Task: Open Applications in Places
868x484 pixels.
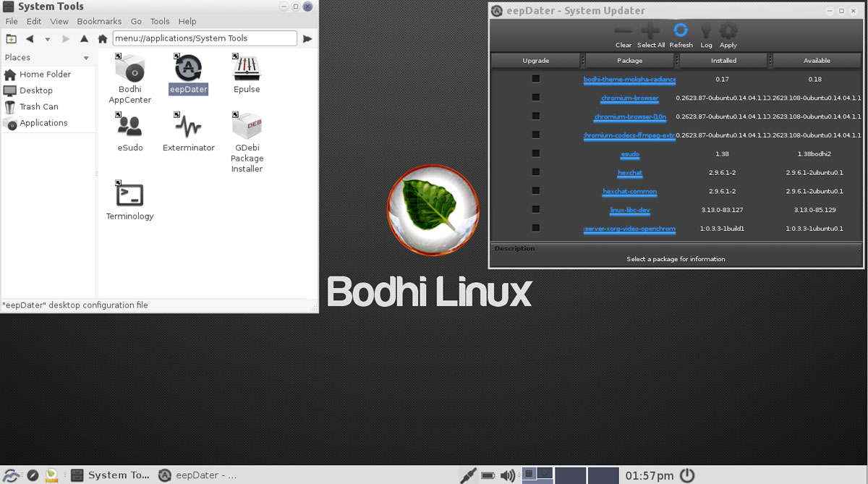Action: point(48,123)
